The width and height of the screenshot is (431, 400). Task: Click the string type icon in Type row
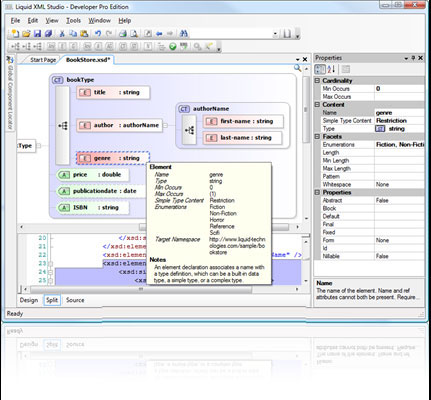(x=380, y=129)
